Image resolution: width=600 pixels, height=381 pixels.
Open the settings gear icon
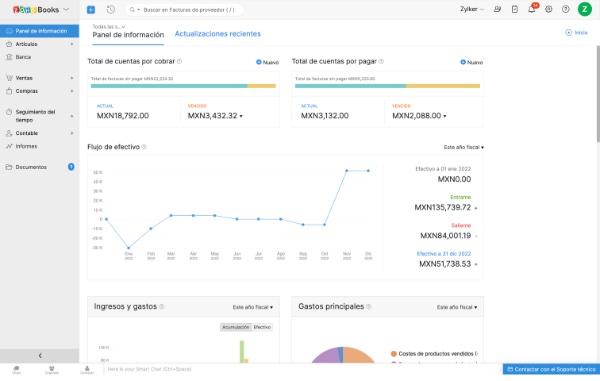click(x=549, y=9)
